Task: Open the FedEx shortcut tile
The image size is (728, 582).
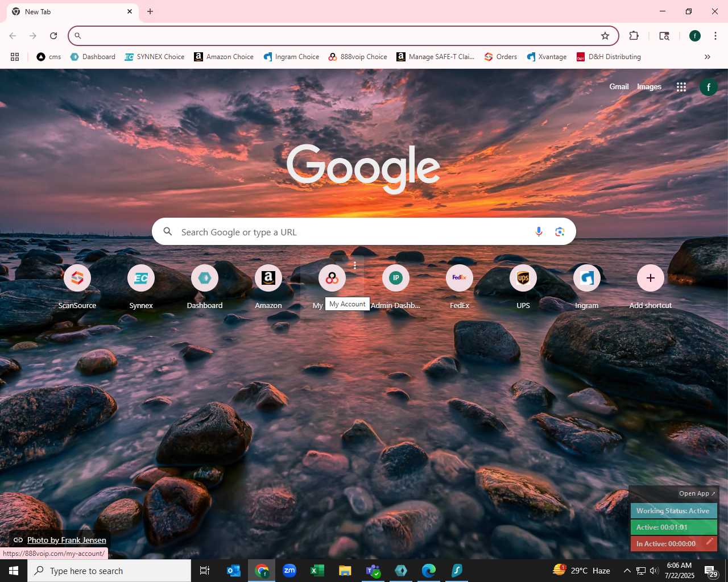Action: click(x=460, y=286)
